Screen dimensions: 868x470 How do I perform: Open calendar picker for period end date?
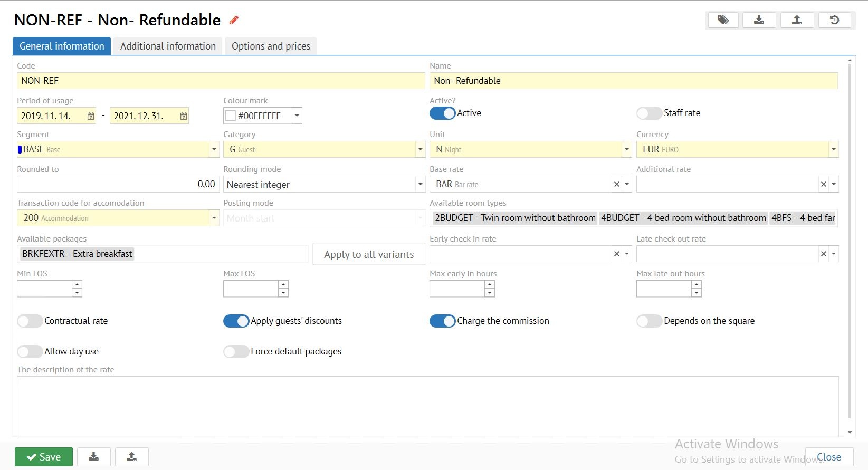pyautogui.click(x=183, y=116)
